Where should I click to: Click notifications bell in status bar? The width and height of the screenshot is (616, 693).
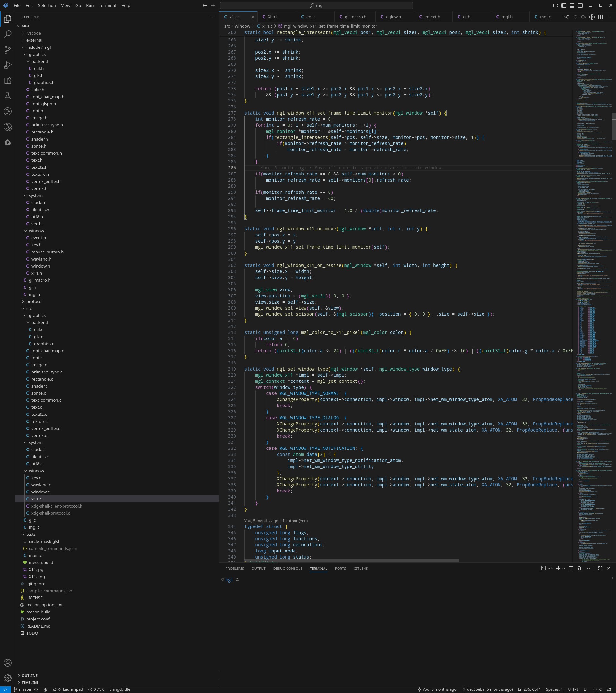point(609,689)
